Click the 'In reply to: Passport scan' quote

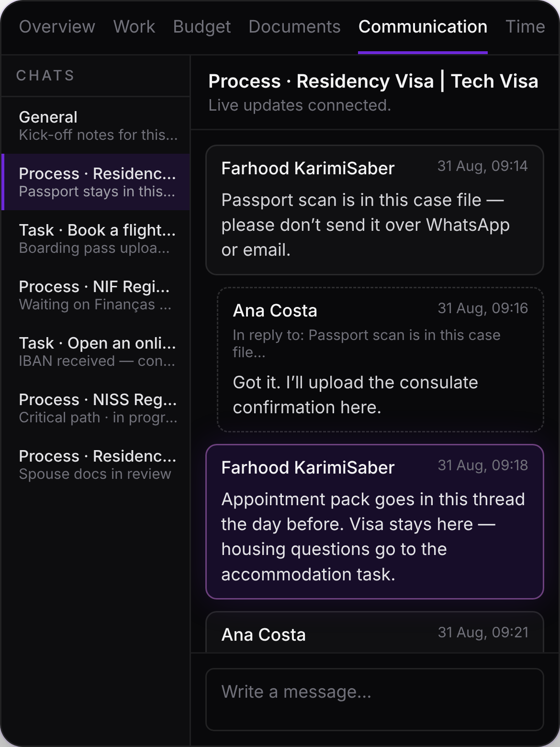(367, 343)
